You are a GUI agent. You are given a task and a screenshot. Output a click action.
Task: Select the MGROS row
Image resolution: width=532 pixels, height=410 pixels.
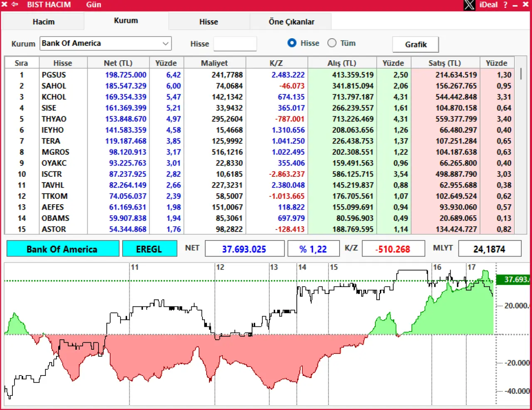[259, 152]
